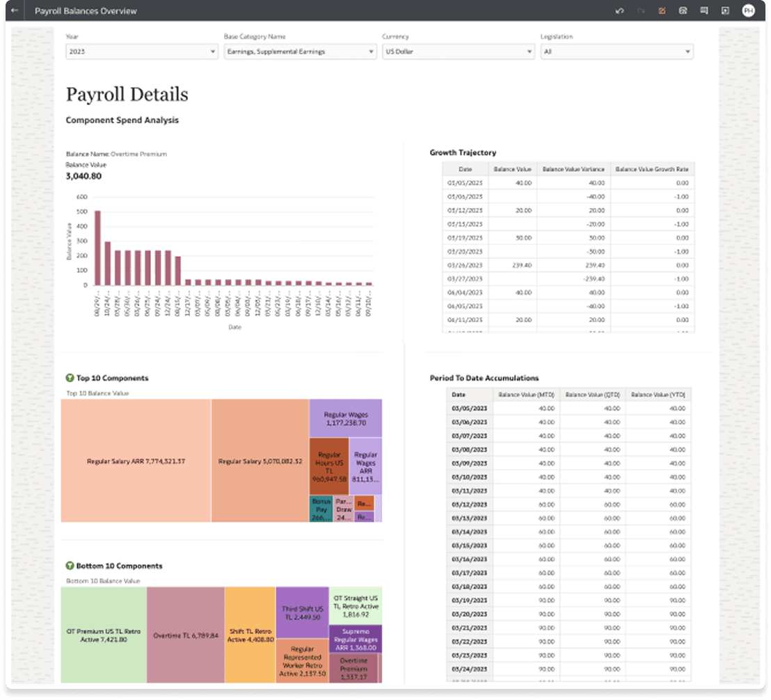Expand the Legislation All dropdown
The height and width of the screenshot is (700, 771).
[617, 51]
